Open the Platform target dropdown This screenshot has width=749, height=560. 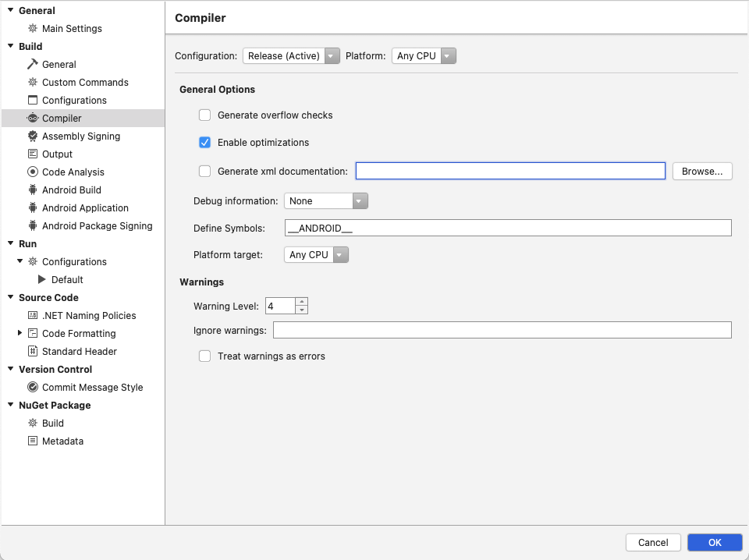point(316,255)
